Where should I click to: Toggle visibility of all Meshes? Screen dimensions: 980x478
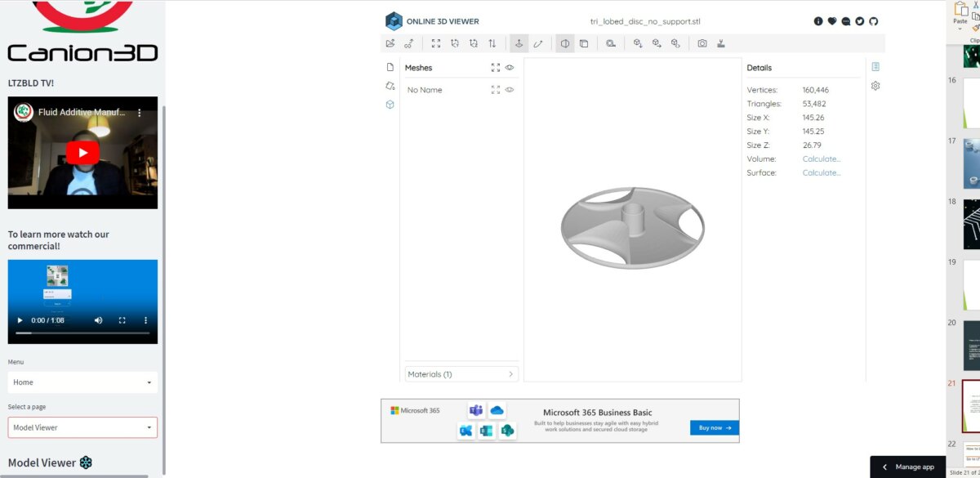(509, 67)
